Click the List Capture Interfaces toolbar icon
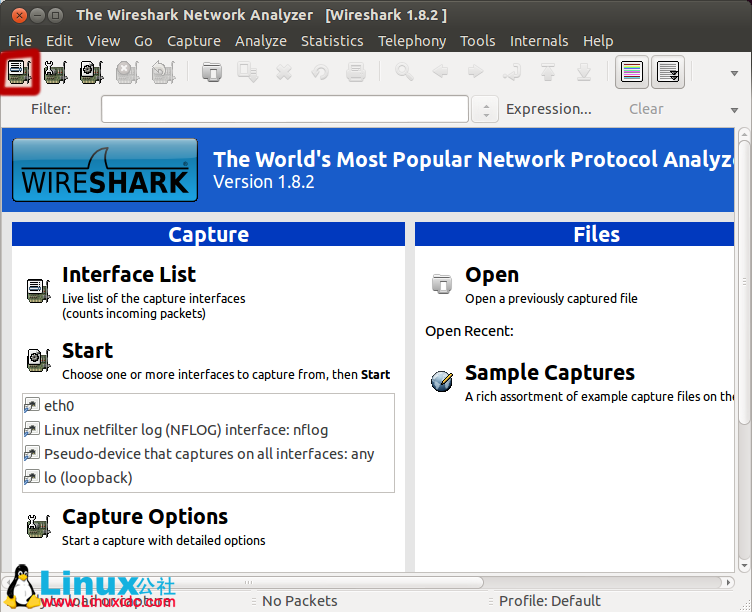 [19, 72]
